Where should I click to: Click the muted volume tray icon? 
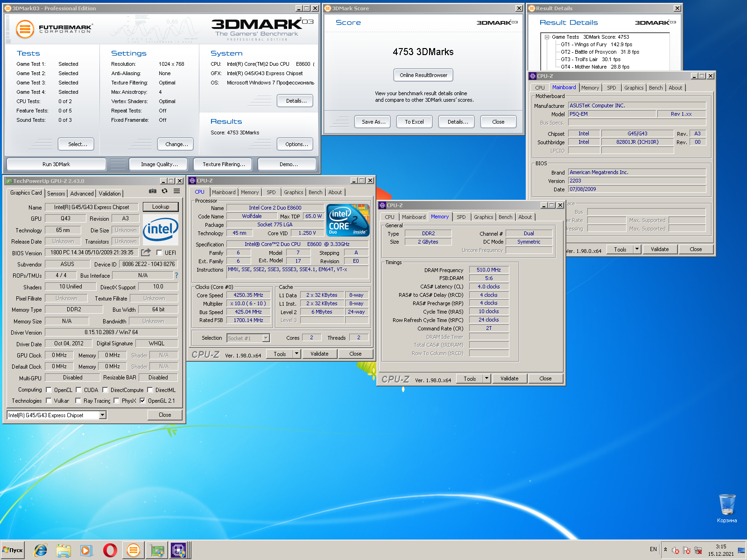click(x=676, y=551)
